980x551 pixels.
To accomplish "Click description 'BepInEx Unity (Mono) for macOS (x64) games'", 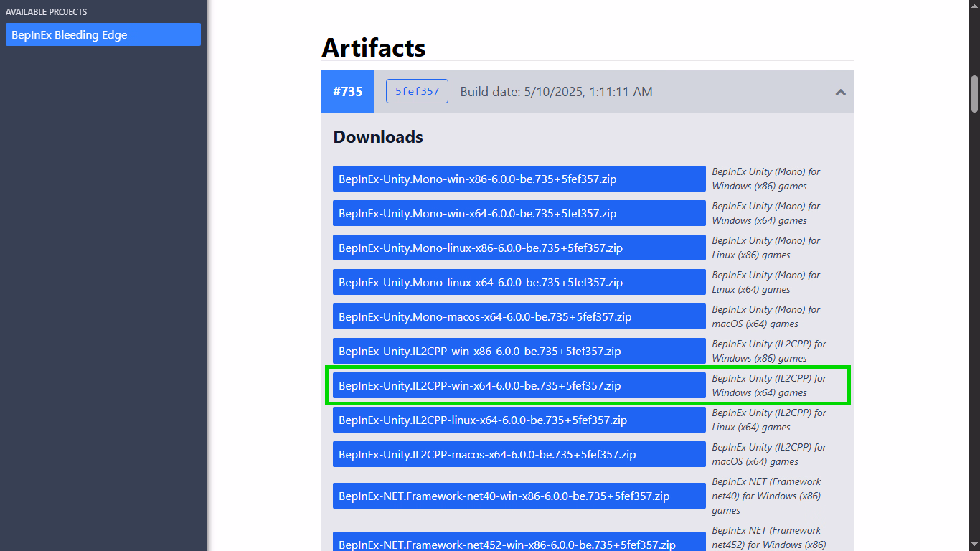I will coord(765,316).
